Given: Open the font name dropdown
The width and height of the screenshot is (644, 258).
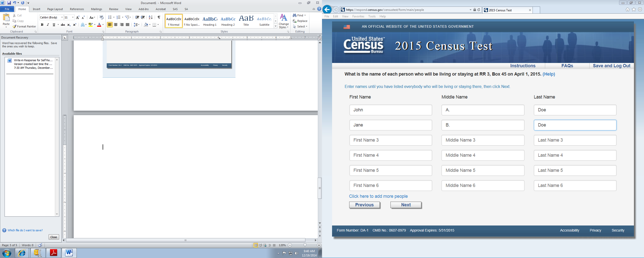Looking at the screenshot, I should (62, 17).
